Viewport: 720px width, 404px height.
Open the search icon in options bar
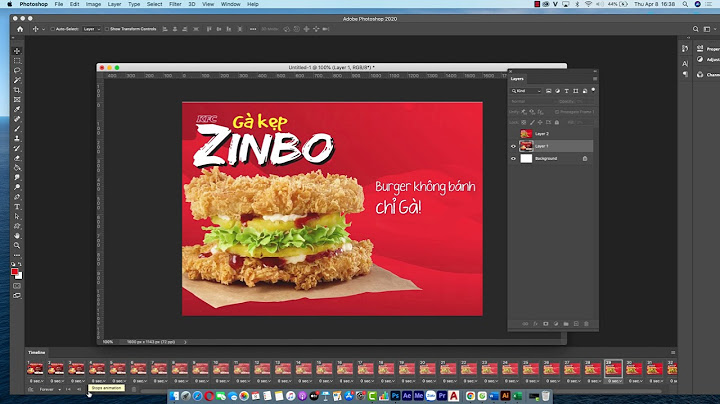[x=696, y=29]
